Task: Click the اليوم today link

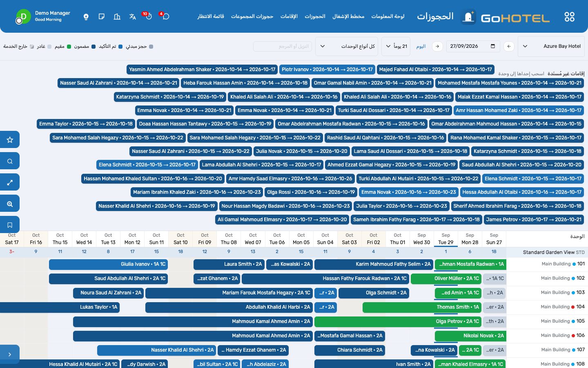Action: tap(421, 47)
